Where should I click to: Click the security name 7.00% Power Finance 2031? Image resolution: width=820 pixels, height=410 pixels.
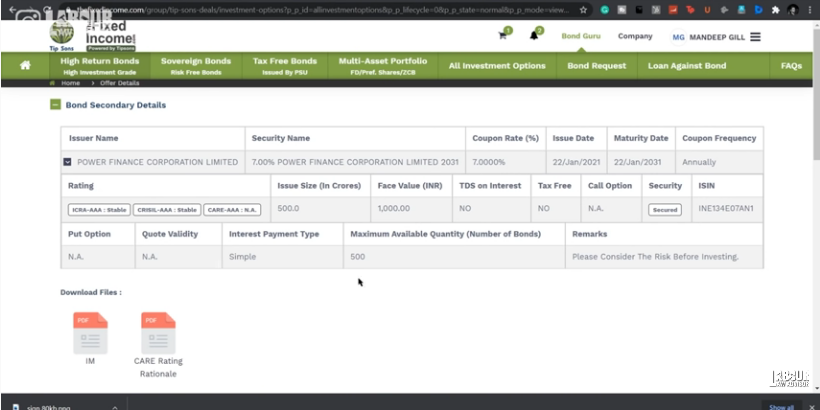[x=355, y=162]
